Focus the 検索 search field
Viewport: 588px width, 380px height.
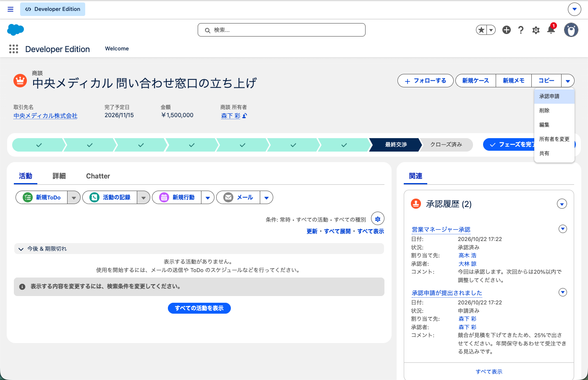[282, 30]
